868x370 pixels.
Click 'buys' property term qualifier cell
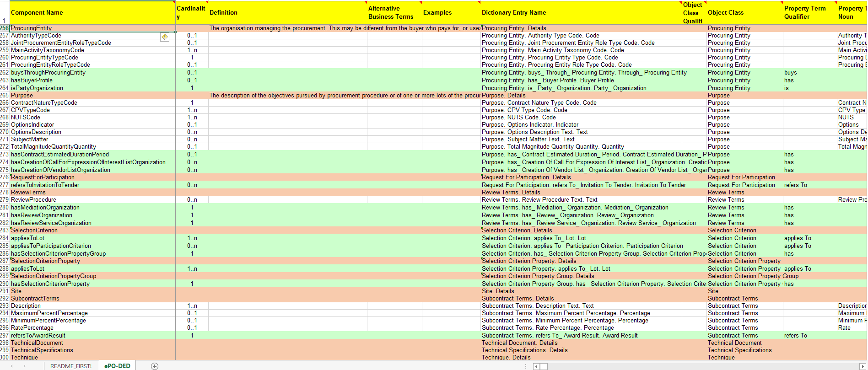tap(810, 73)
